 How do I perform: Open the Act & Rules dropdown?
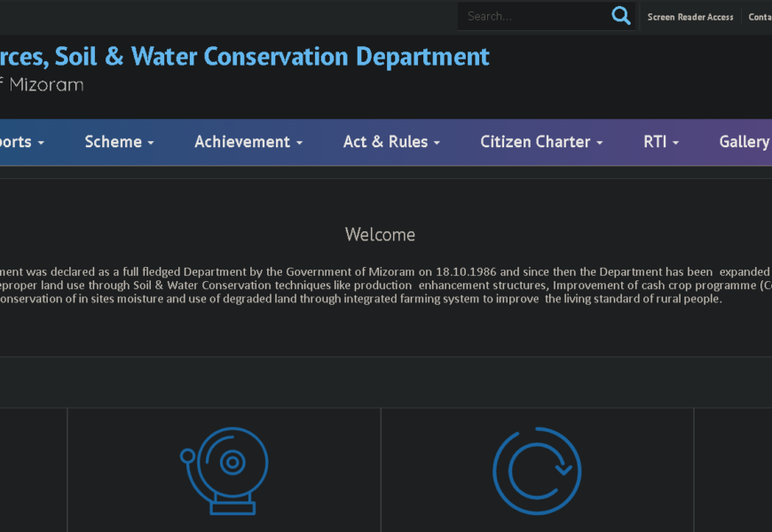pos(391,142)
